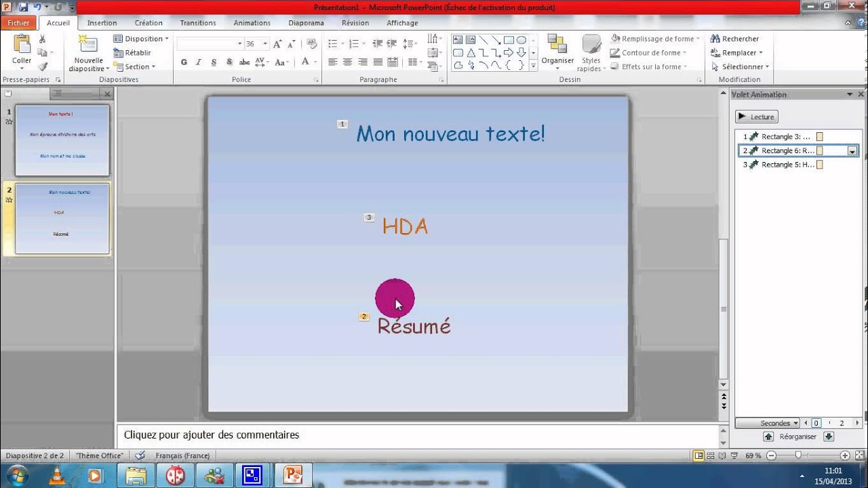The height and width of the screenshot is (488, 868).
Task: Select the oval shape in gallery
Action: click(x=521, y=40)
